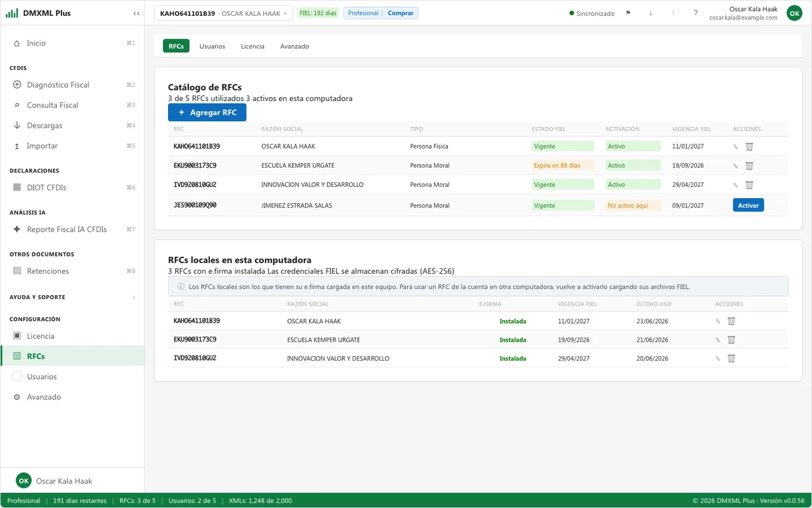Click the No activo aquí status badge
Image resolution: width=812 pixels, height=508 pixels.
[633, 206]
